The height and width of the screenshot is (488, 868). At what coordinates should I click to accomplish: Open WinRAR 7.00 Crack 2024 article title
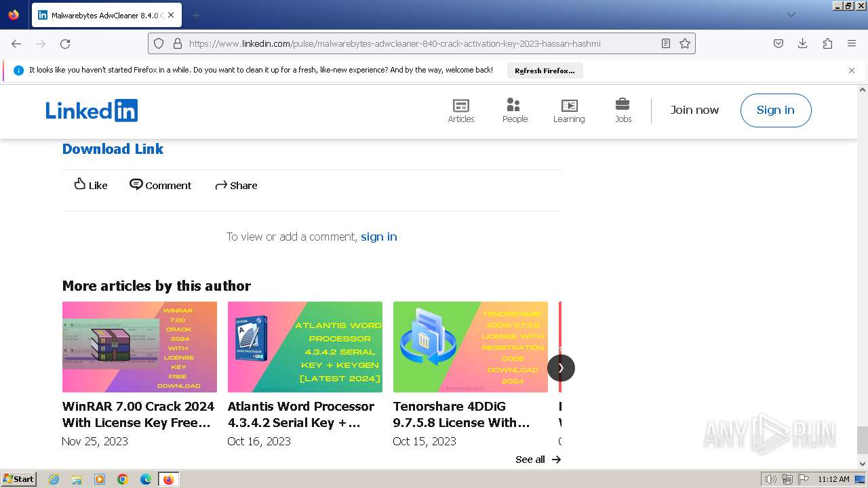(x=138, y=414)
